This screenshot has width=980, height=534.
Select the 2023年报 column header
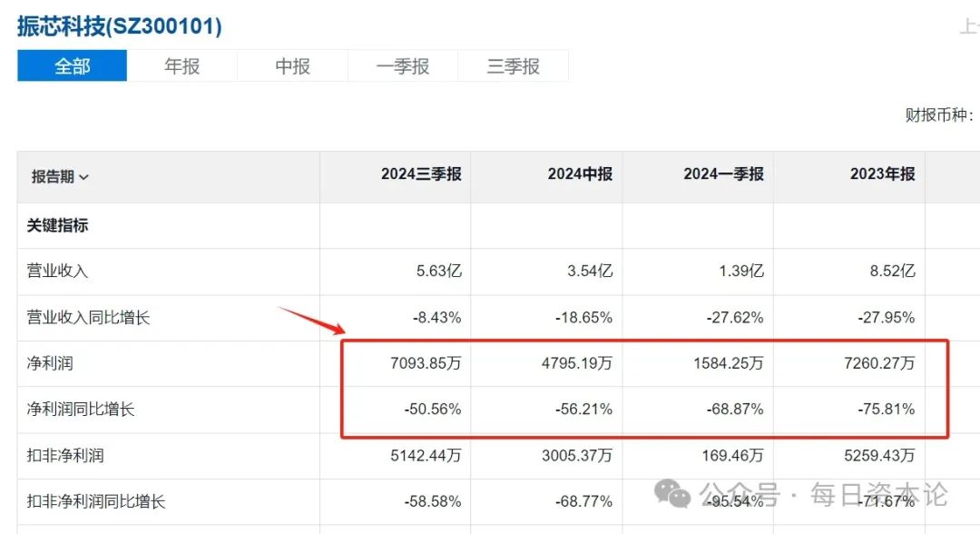click(882, 174)
